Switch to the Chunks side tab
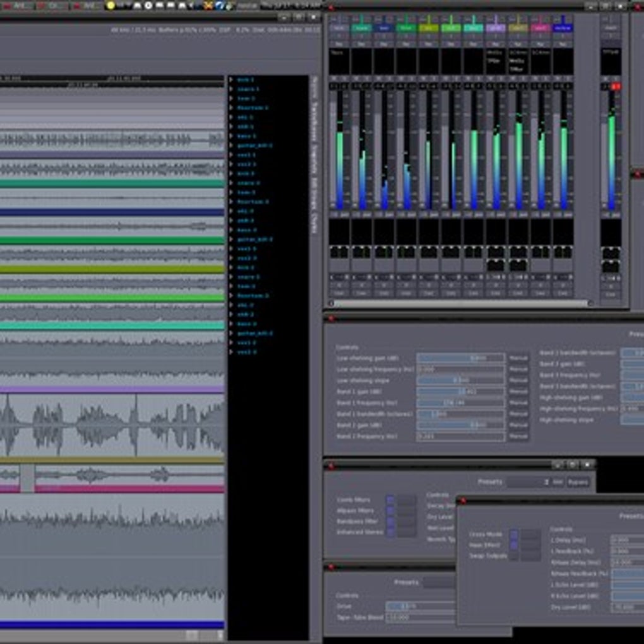The height and width of the screenshot is (644, 644). pyautogui.click(x=314, y=222)
